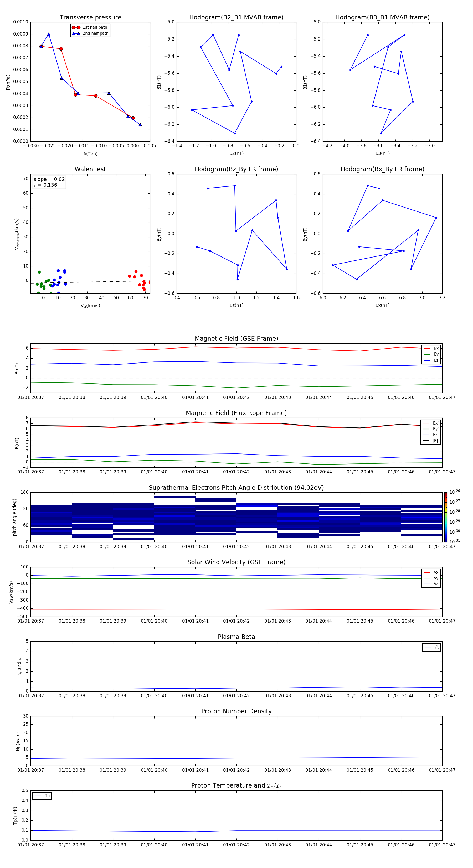The height and width of the screenshot is (868, 473).
Task: Click '01/01 20:42' tick under Plasma Beta
Action: [236, 695]
